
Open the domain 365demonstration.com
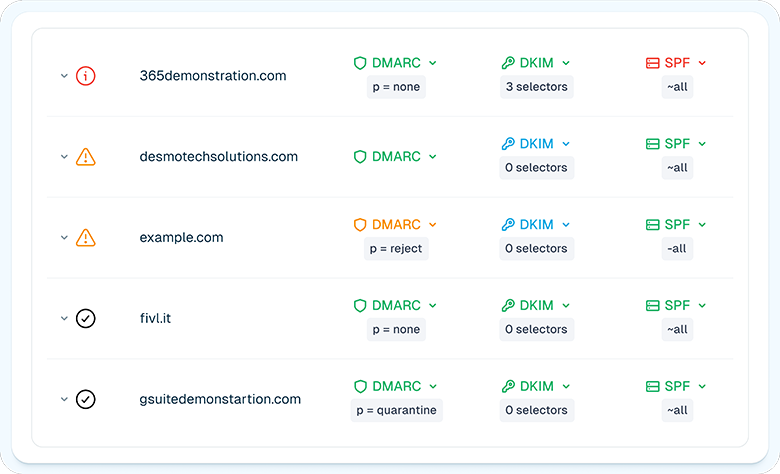pos(213,76)
